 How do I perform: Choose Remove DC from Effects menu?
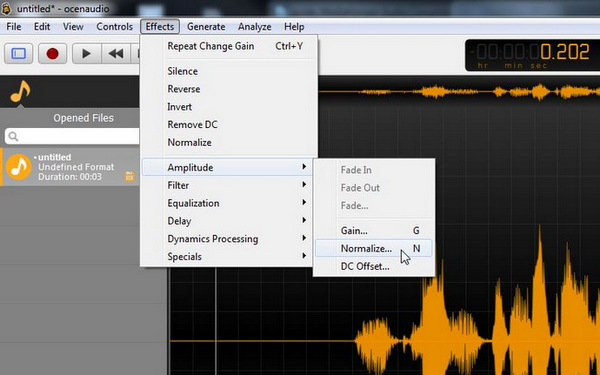(x=229, y=124)
